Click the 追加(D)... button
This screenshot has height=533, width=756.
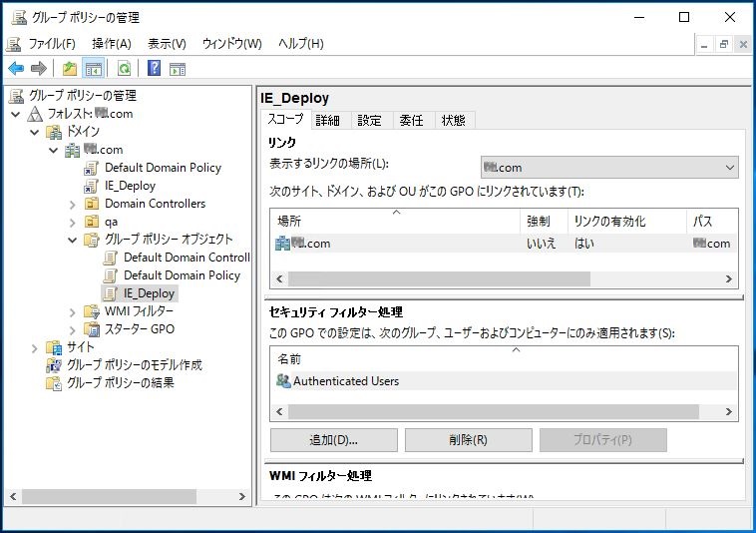[x=333, y=440]
